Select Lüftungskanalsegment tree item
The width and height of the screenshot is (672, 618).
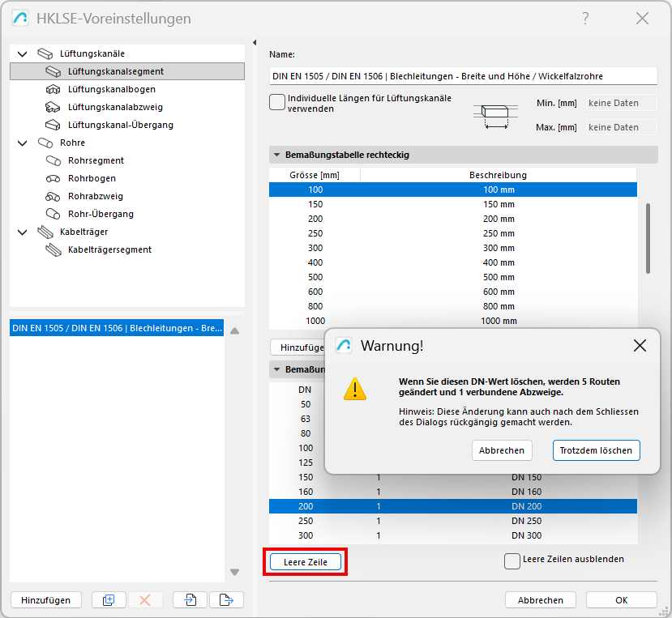point(127,71)
